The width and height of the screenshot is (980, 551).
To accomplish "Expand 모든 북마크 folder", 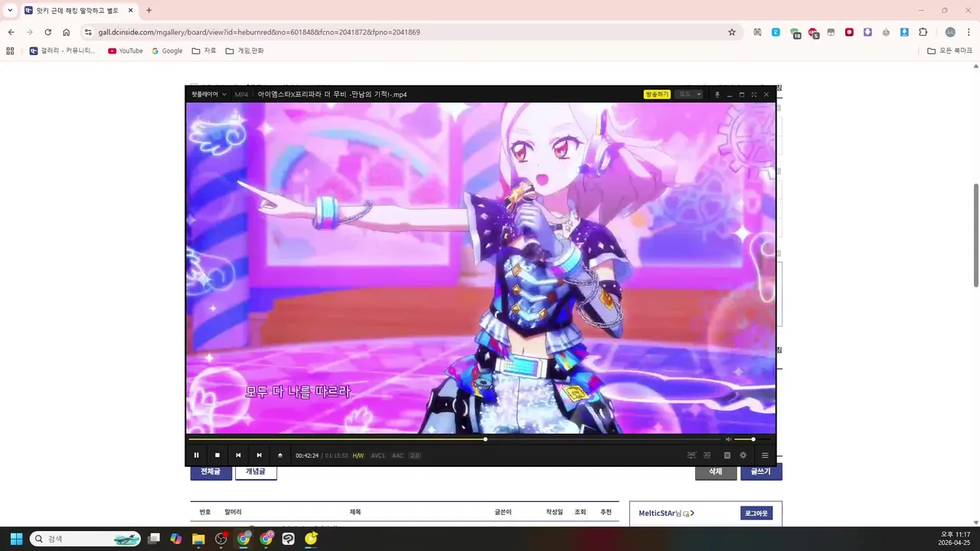I will click(949, 51).
